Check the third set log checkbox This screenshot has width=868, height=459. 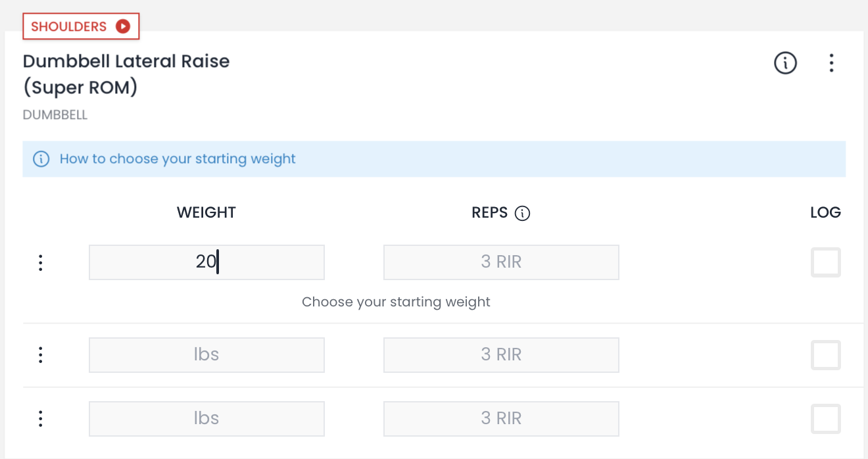[x=825, y=419]
